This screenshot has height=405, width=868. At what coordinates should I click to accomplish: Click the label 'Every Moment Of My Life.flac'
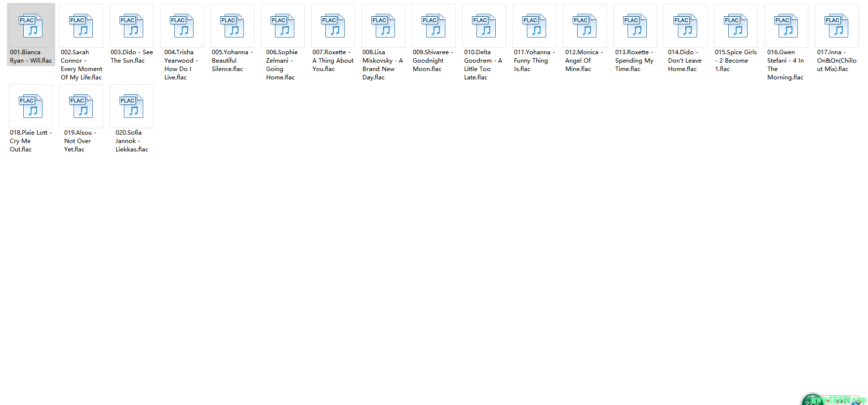[x=81, y=73]
